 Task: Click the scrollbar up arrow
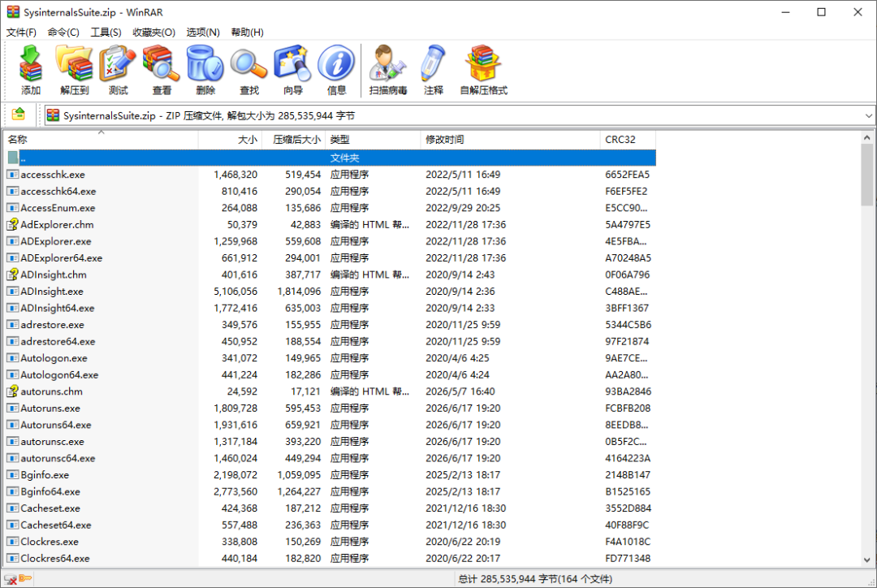pos(867,137)
